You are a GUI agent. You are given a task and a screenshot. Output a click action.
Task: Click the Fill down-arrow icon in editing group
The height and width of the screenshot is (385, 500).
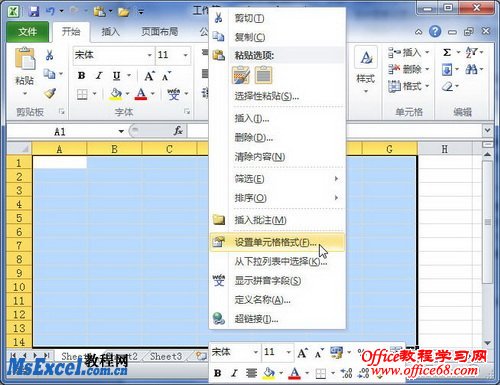pyautogui.click(x=447, y=69)
